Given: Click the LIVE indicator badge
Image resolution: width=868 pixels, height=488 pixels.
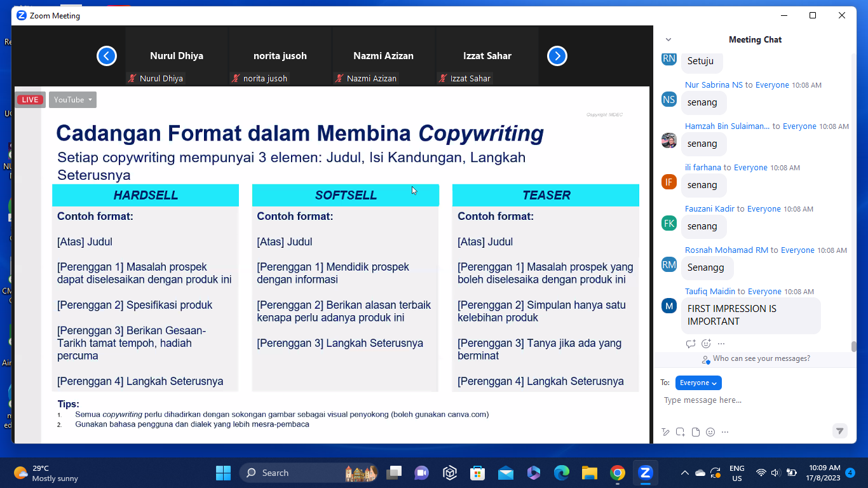Looking at the screenshot, I should (30, 100).
